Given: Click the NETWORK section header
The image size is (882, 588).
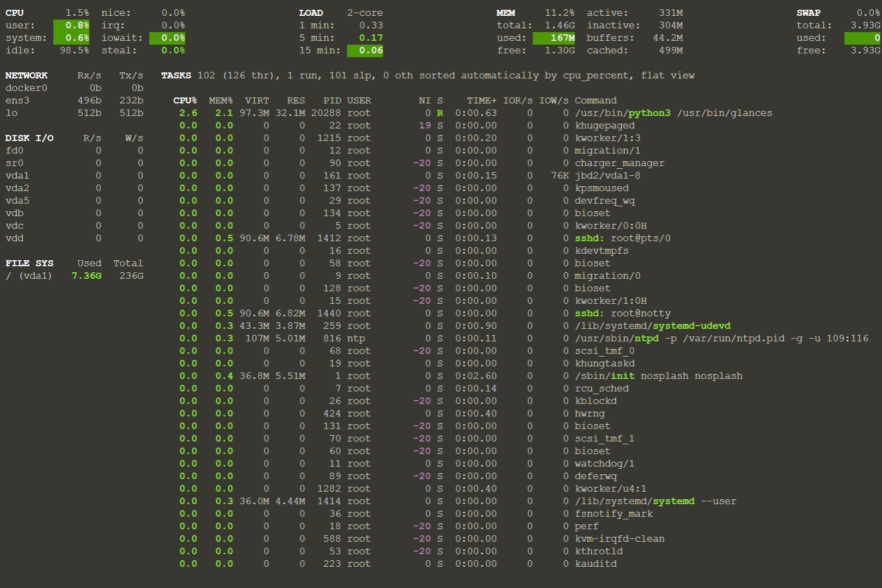Looking at the screenshot, I should click(x=27, y=75).
